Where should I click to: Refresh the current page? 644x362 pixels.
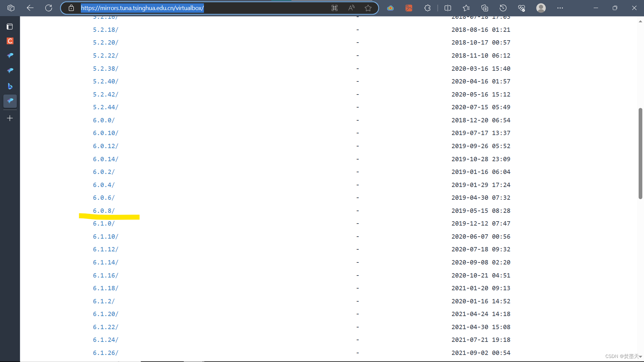tap(49, 8)
